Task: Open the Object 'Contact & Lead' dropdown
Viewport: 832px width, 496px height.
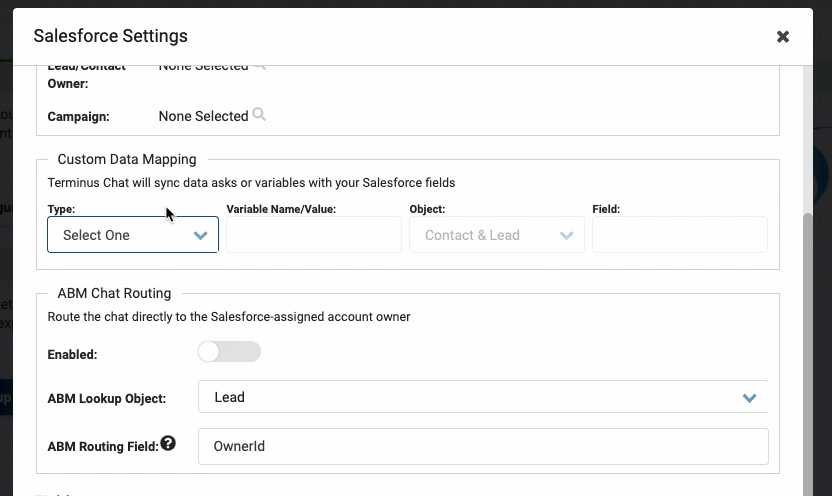Action: coord(497,234)
